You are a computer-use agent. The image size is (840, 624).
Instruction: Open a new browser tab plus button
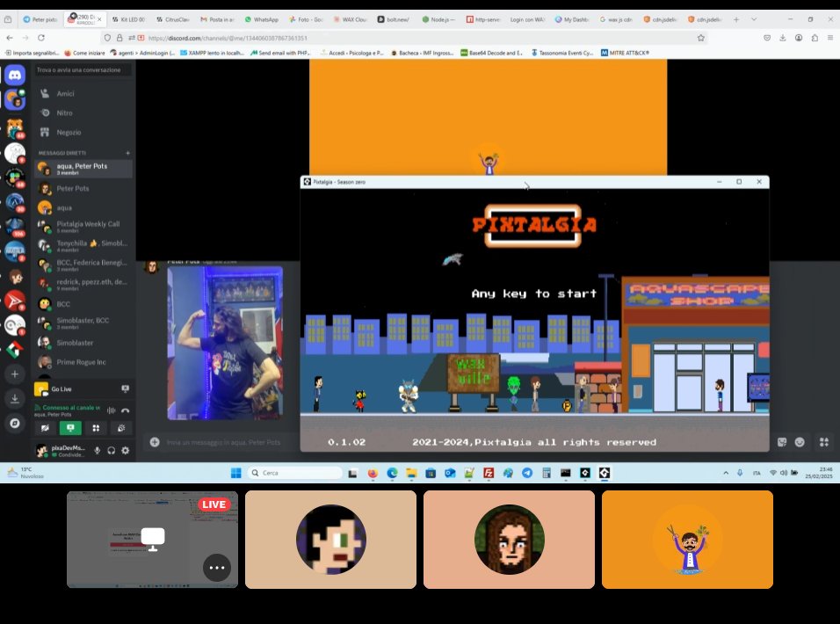(736, 19)
